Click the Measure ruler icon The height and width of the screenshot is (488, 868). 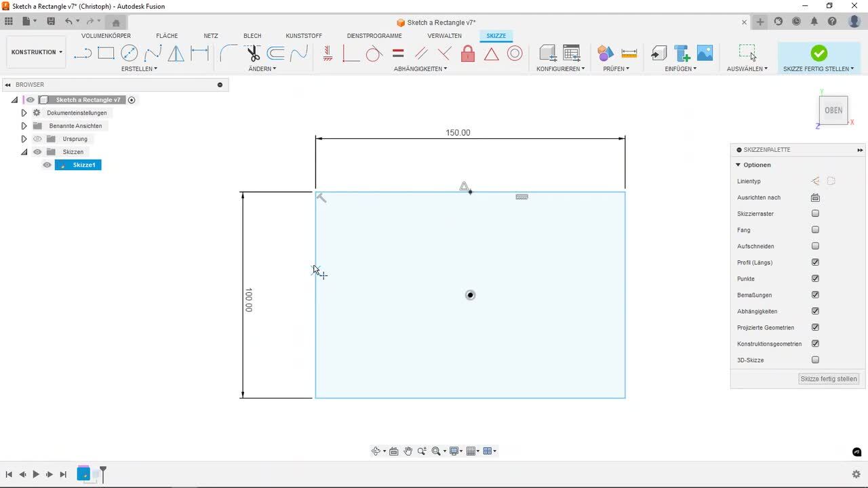[x=629, y=53]
